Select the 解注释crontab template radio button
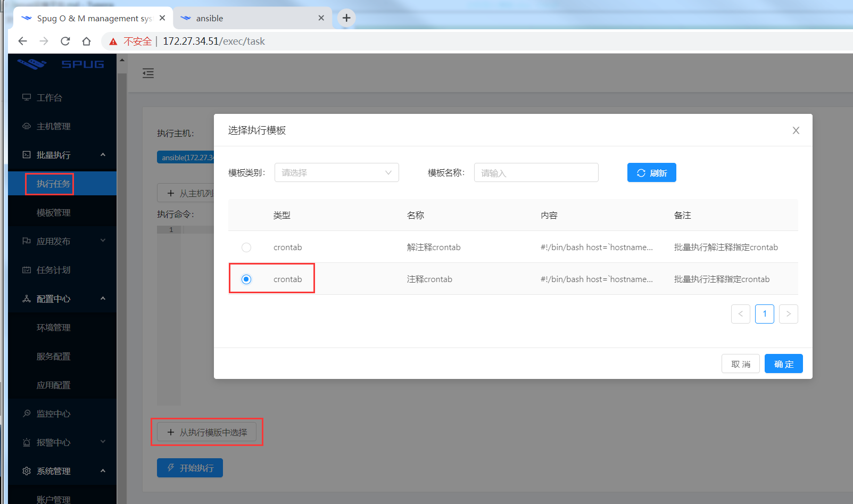This screenshot has width=853, height=504. pyautogui.click(x=246, y=247)
